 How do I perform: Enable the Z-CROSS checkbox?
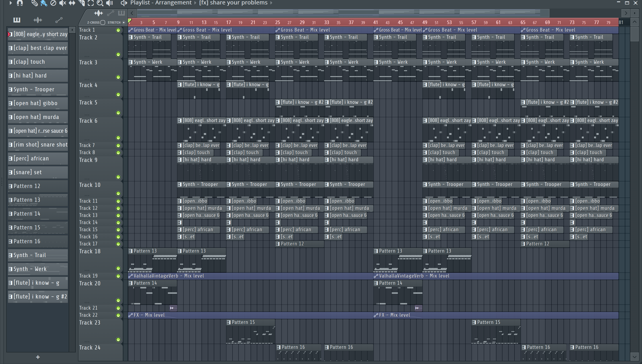(x=103, y=22)
